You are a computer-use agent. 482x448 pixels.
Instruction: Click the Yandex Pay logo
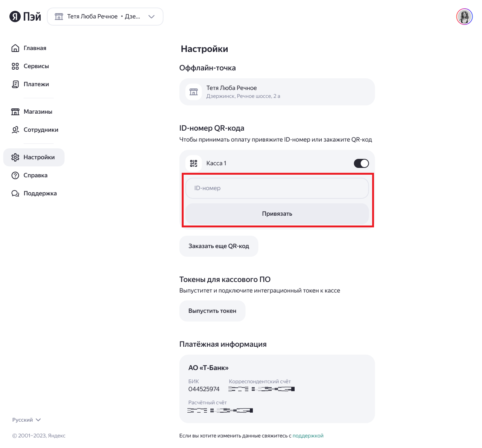[25, 17]
